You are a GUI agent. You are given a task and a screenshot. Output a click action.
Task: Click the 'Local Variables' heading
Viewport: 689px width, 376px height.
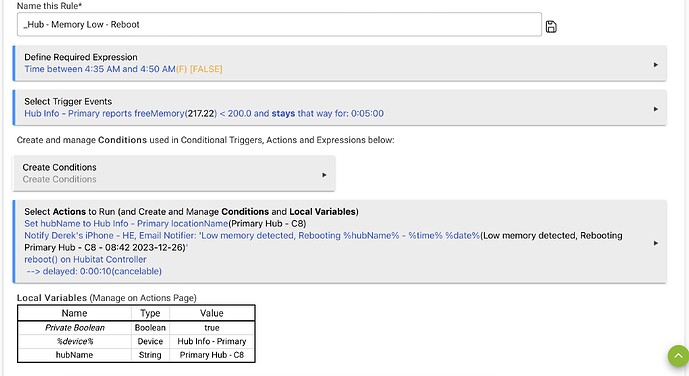52,298
